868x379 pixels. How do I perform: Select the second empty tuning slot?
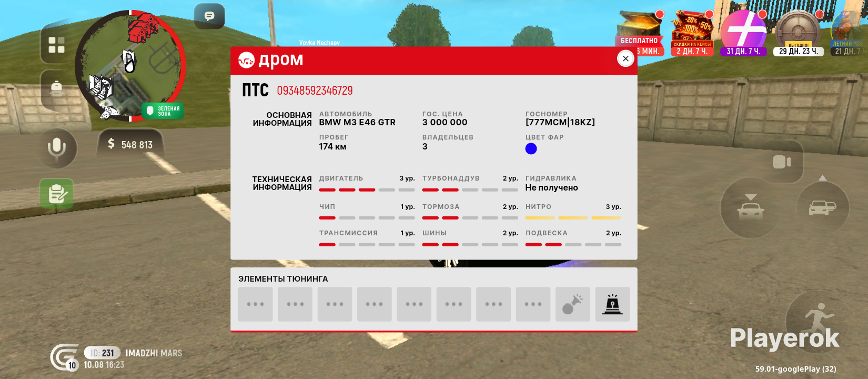click(295, 304)
